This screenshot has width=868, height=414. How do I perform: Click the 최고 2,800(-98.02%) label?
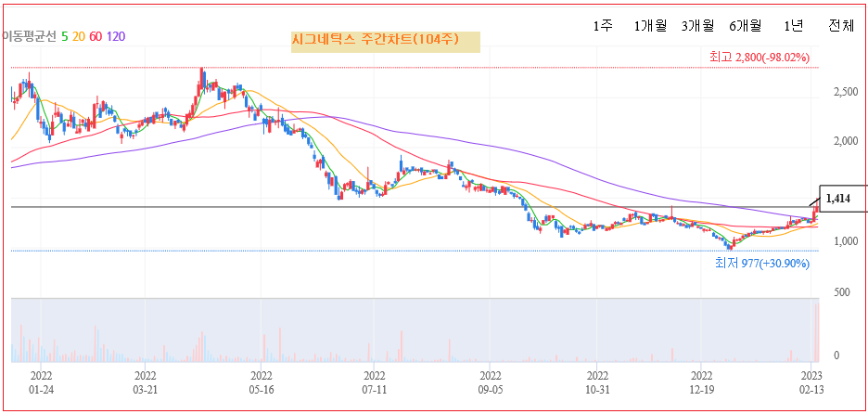tap(759, 57)
